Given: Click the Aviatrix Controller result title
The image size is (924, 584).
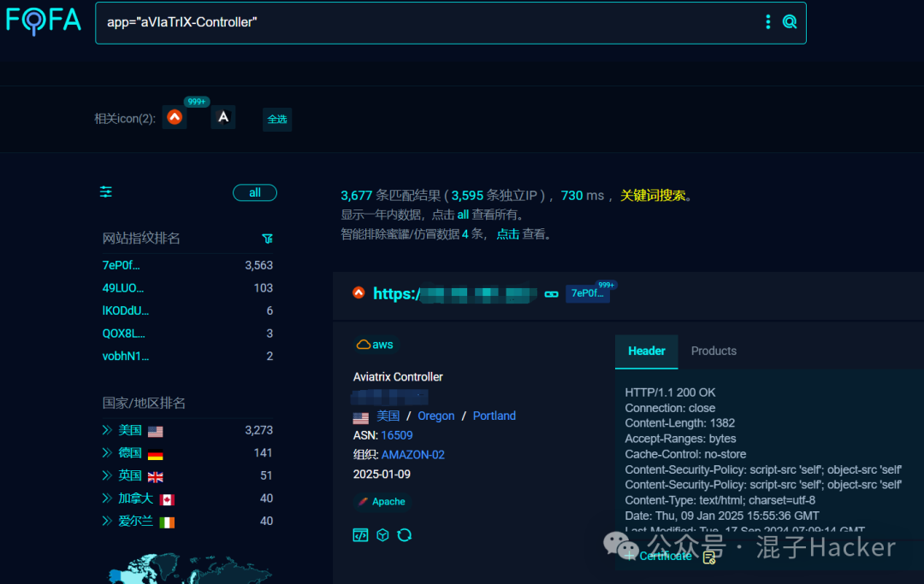Looking at the screenshot, I should [x=398, y=377].
